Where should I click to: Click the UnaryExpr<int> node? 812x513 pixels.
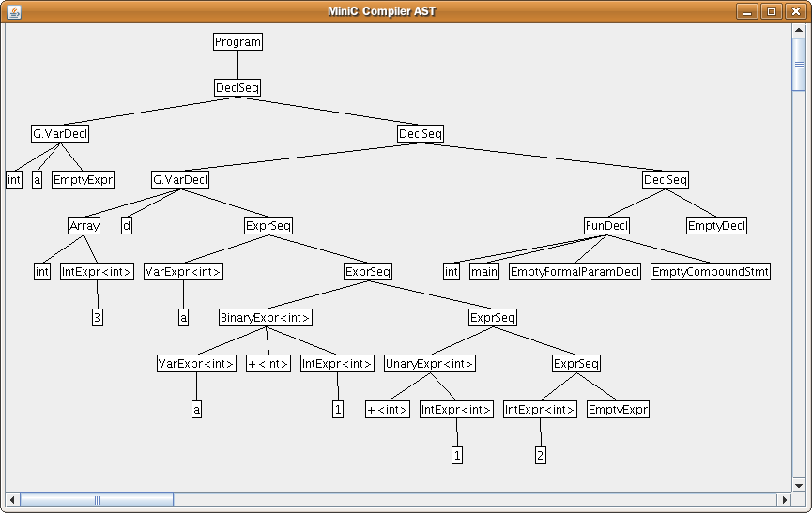click(430, 364)
